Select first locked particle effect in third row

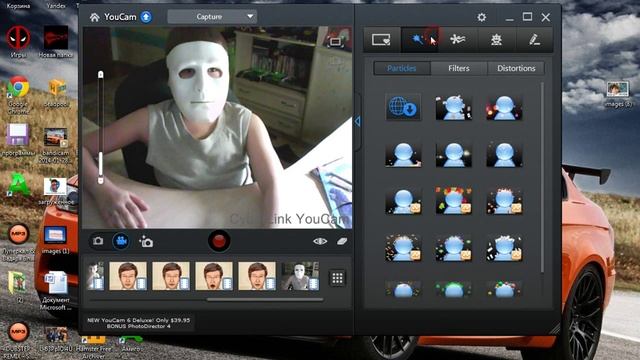pos(403,202)
